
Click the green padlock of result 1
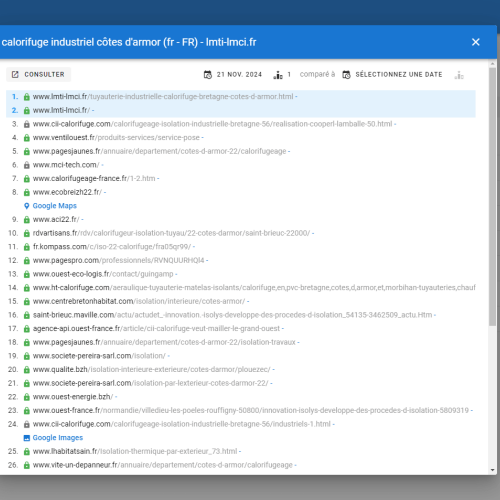coord(27,97)
